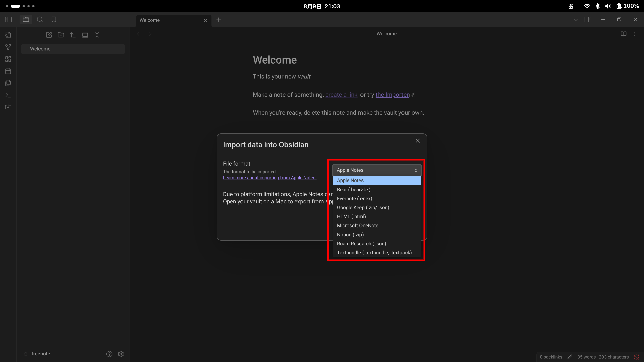Change sort order icon

tap(73, 35)
